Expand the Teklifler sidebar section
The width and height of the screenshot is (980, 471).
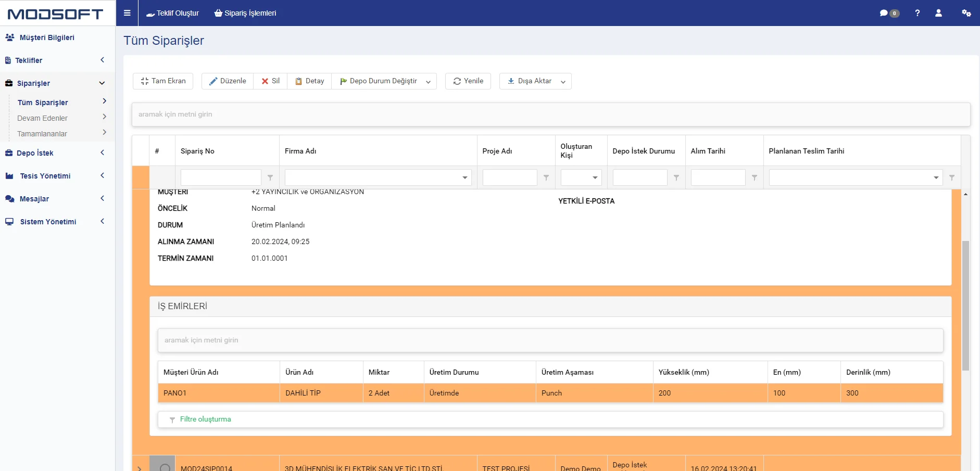tap(57, 60)
